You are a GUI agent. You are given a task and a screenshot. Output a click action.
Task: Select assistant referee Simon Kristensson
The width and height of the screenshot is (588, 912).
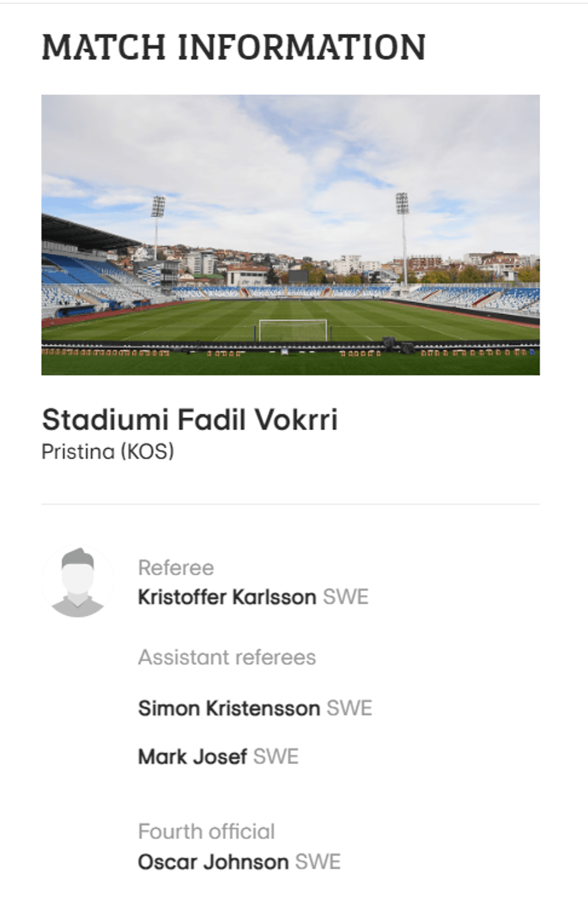[229, 708]
